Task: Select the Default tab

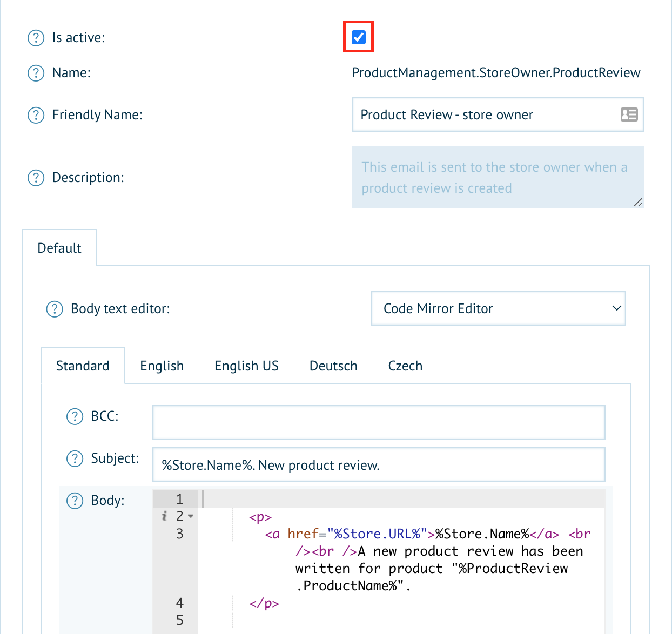Action: coord(59,248)
